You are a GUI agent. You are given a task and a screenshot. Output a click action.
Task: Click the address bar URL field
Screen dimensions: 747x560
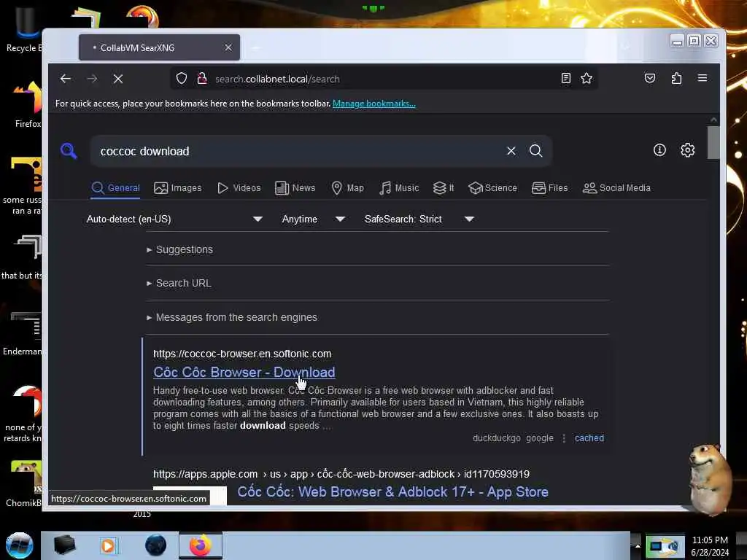tap(384, 79)
